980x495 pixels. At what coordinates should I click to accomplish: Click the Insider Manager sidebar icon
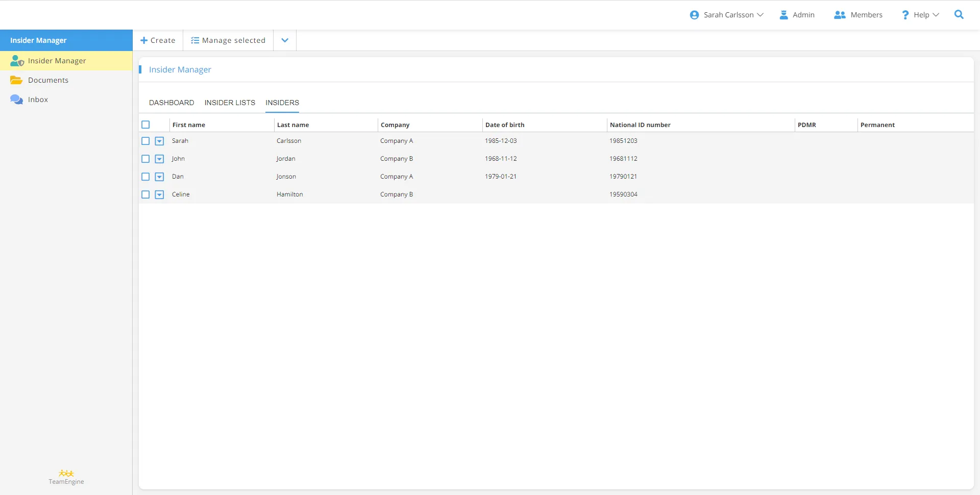(17, 61)
